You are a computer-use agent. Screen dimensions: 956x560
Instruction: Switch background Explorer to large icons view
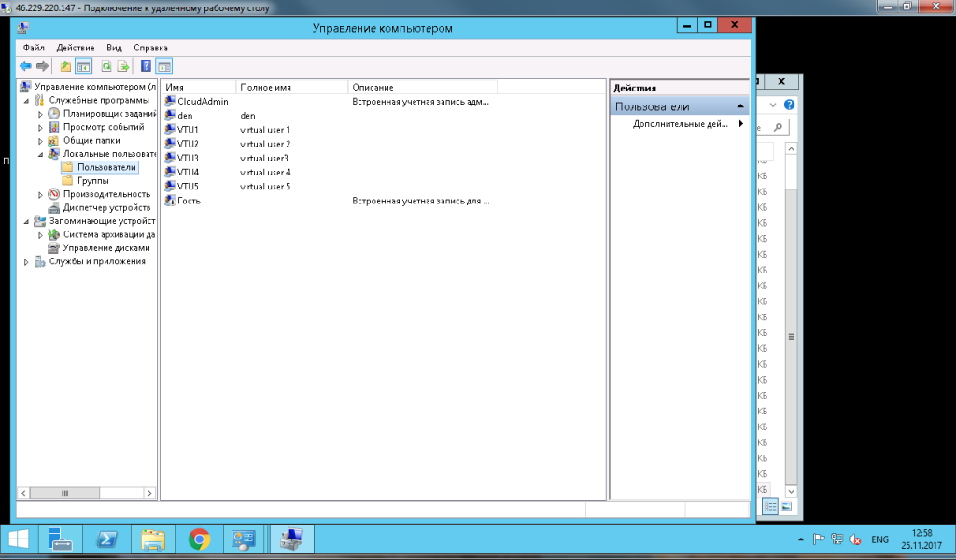(786, 507)
